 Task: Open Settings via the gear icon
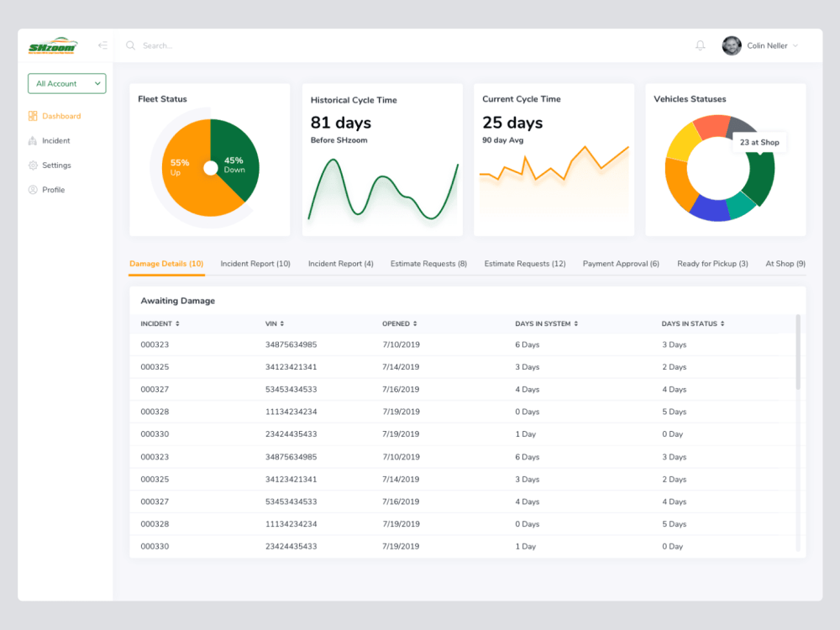pyautogui.click(x=34, y=165)
